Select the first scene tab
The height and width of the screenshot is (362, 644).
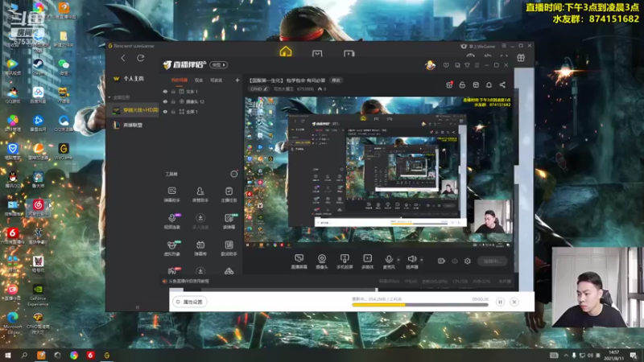(180, 80)
